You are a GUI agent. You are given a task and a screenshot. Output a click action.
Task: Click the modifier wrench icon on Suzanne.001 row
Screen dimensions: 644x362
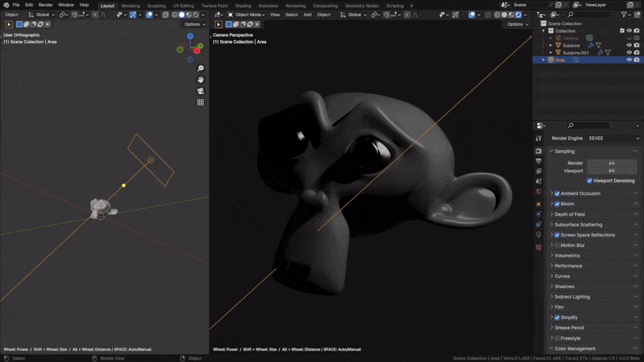tap(600, 53)
